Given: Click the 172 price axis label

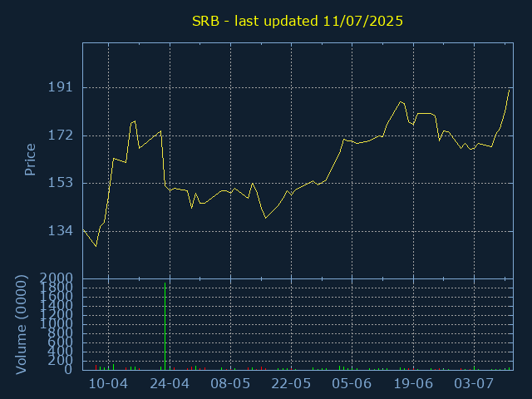Looking at the screenshot, I should pyautogui.click(x=61, y=135).
